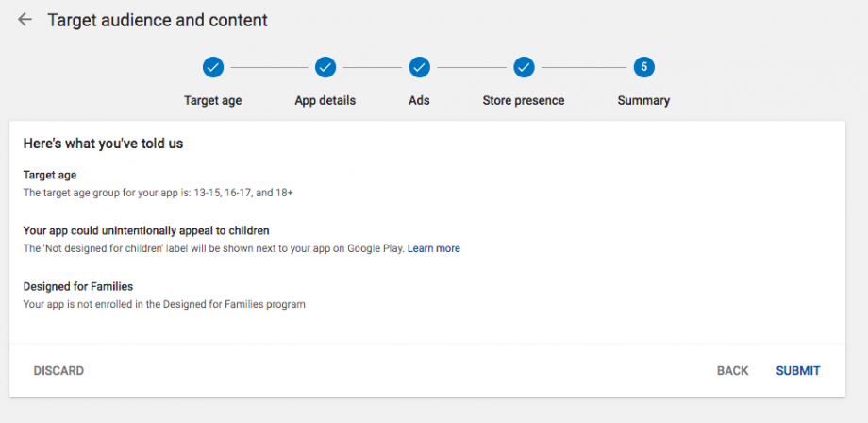Click the target age group description text
868x423 pixels.
coord(158,193)
